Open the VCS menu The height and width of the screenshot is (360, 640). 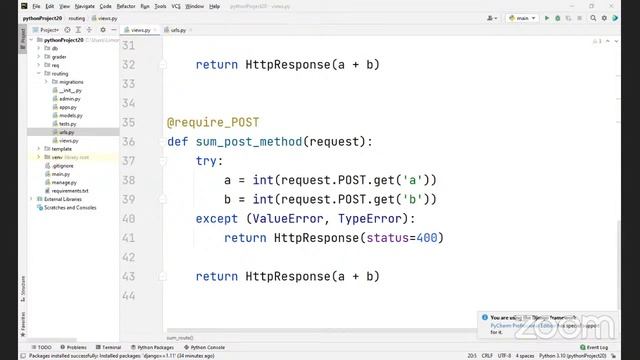[x=176, y=6]
